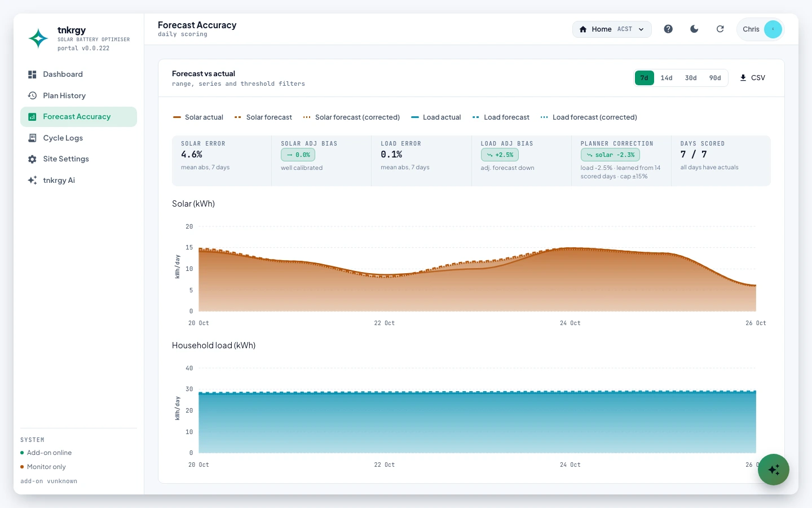812x508 pixels.
Task: Open tnkrgy Ai page
Action: 78,181
